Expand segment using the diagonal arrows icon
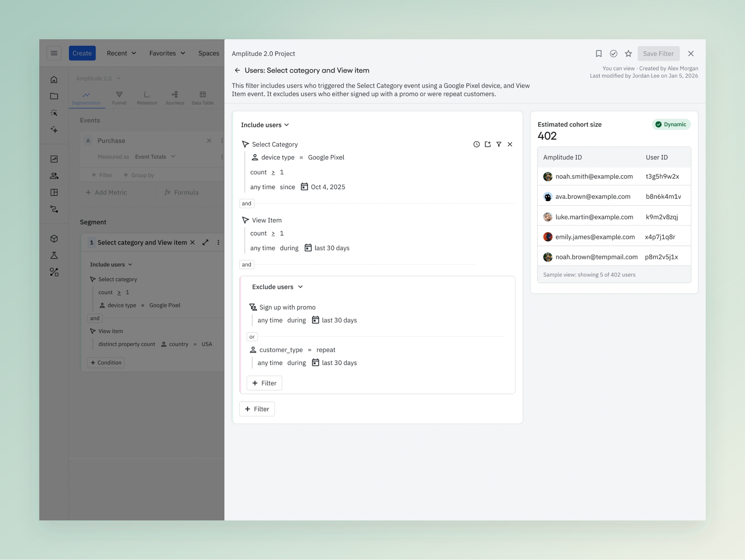The image size is (745, 560). click(205, 242)
